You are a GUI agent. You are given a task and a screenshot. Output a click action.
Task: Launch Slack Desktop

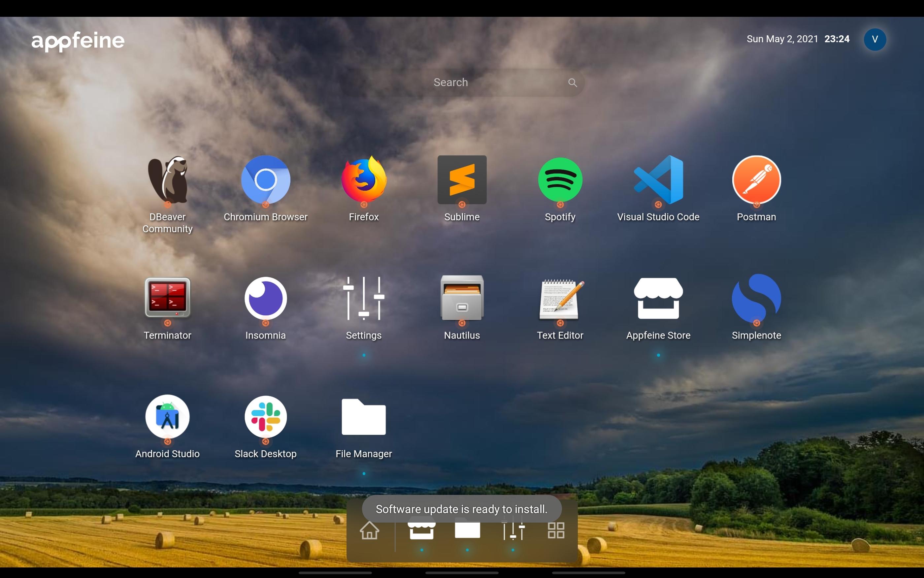pyautogui.click(x=266, y=416)
